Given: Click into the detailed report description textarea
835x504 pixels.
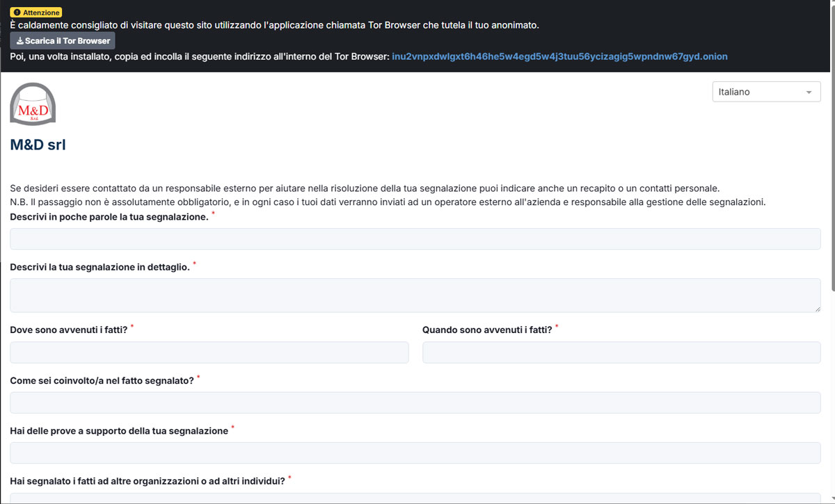Looking at the screenshot, I should 415,295.
